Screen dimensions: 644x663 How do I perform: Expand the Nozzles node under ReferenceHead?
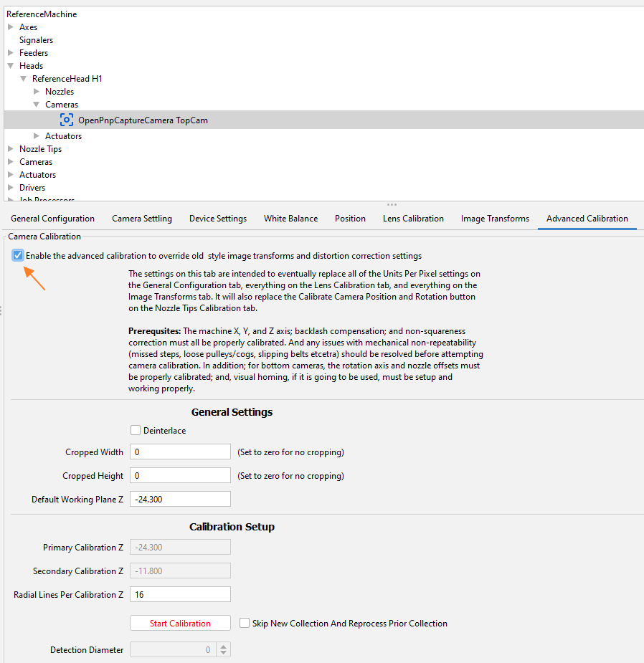(x=37, y=92)
